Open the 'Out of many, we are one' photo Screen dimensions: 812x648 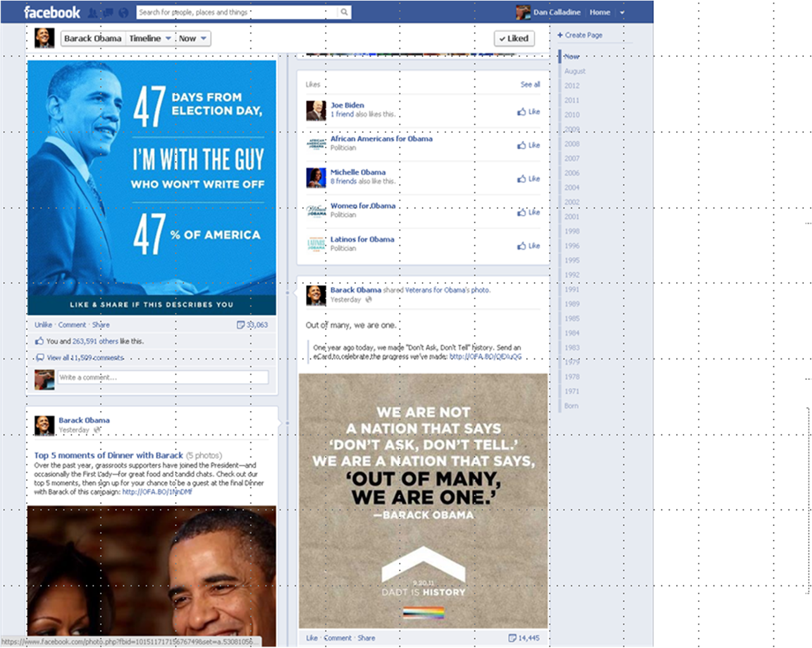coord(423,501)
